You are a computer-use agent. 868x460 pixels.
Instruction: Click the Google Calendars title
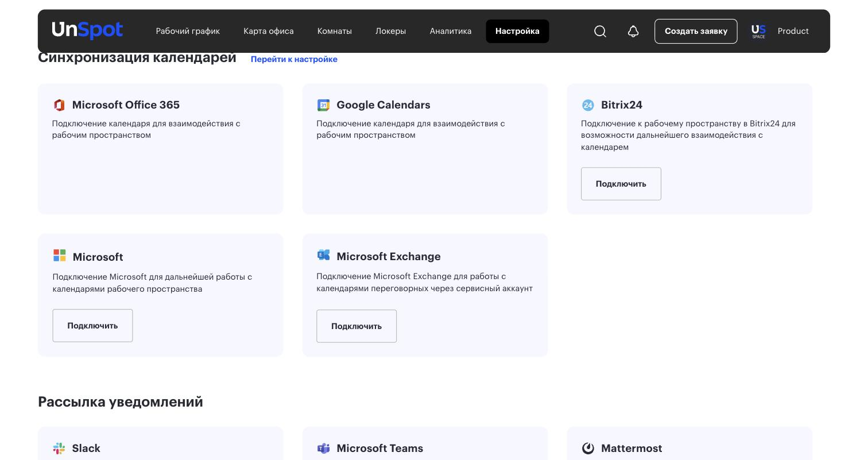point(383,105)
